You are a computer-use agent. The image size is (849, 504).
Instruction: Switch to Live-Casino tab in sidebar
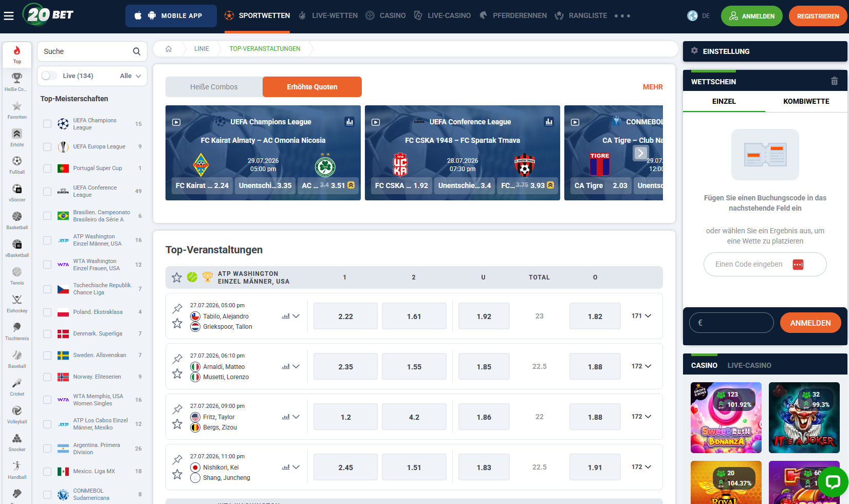click(749, 365)
